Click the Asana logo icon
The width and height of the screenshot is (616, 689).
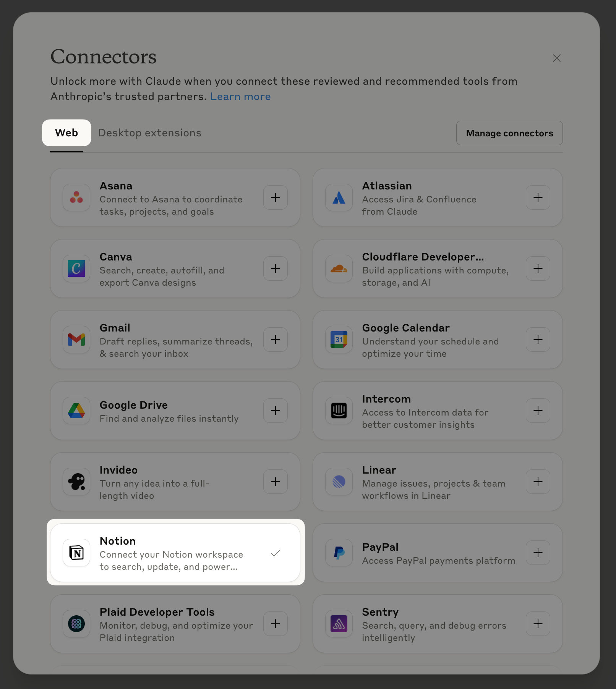[x=76, y=197]
